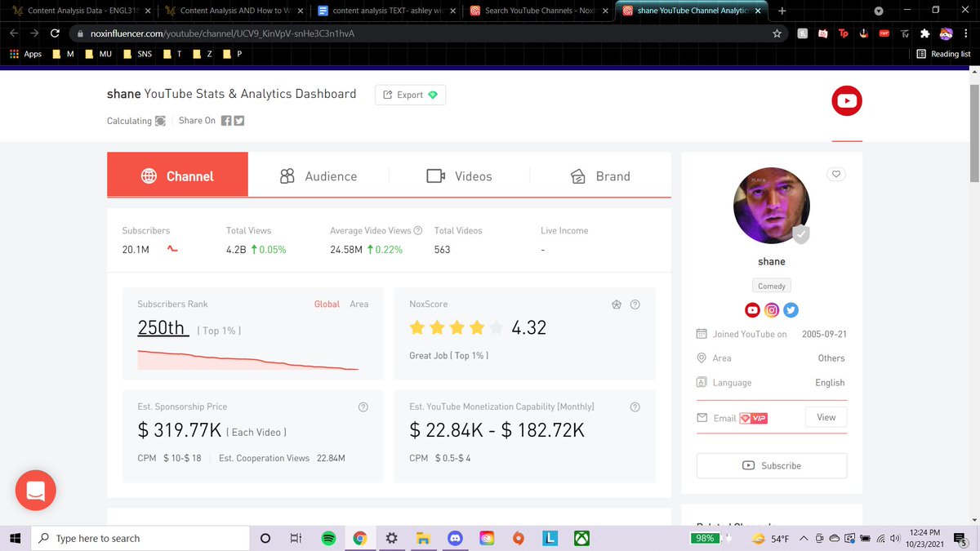This screenshot has width=980, height=551.
Task: Open Chrome profile avatar menu
Action: click(x=947, y=33)
